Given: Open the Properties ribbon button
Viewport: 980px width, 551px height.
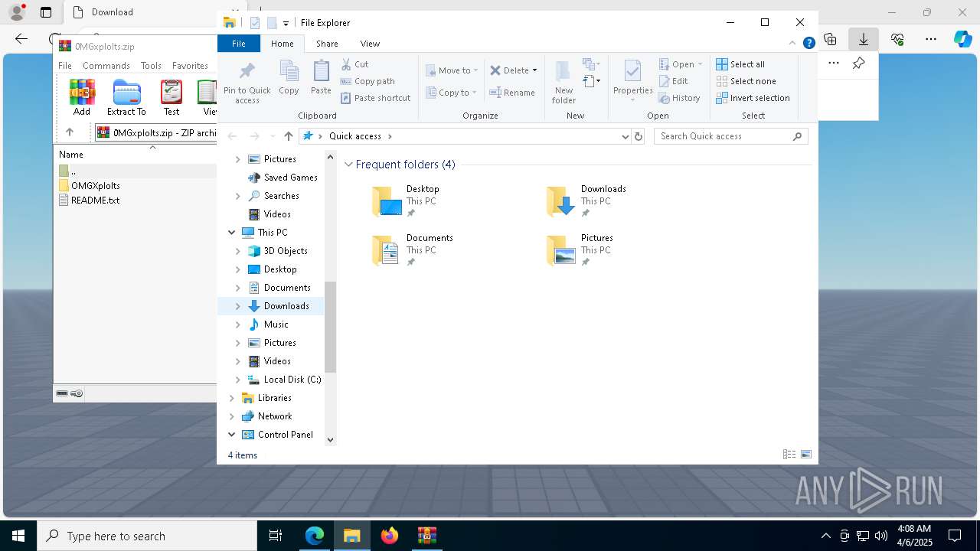Looking at the screenshot, I should pos(632,79).
